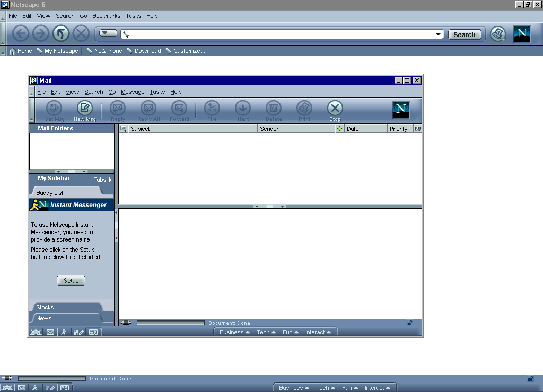543x392 pixels.
Task: Click the Setup button for Instant Messenger
Action: click(71, 281)
